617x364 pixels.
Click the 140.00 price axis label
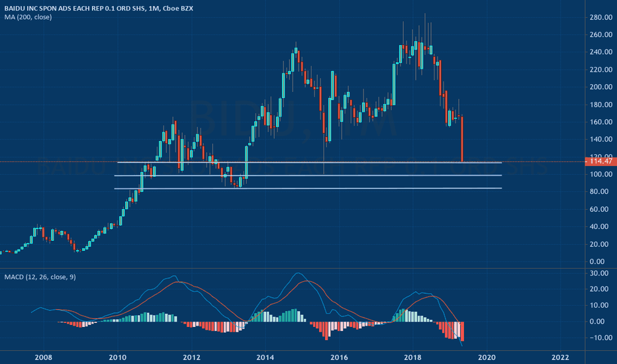click(x=601, y=139)
